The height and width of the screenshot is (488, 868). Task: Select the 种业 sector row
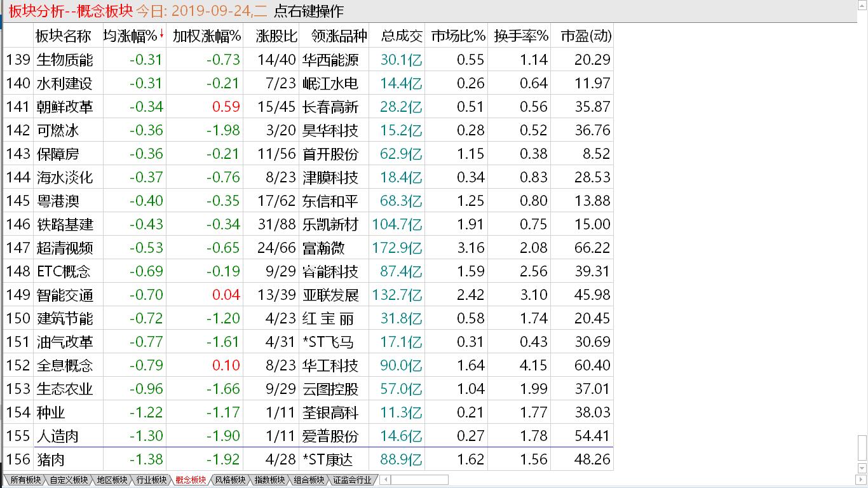coord(308,412)
